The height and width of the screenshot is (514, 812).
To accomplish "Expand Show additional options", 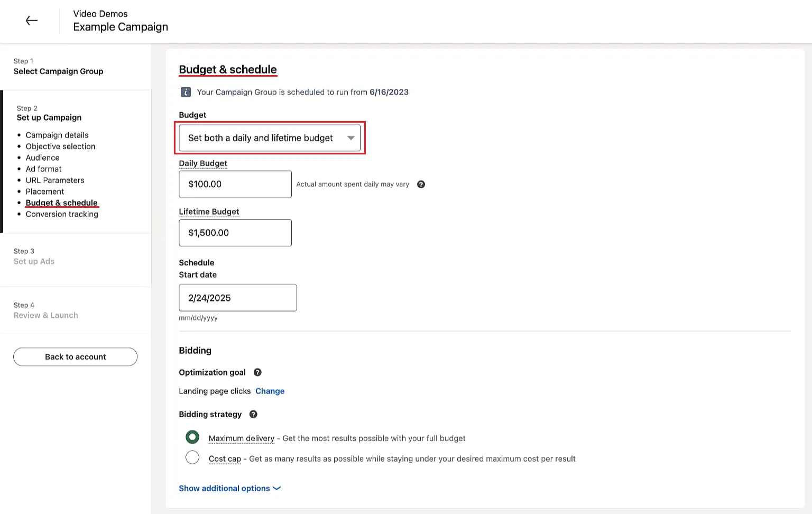I will pos(229,489).
